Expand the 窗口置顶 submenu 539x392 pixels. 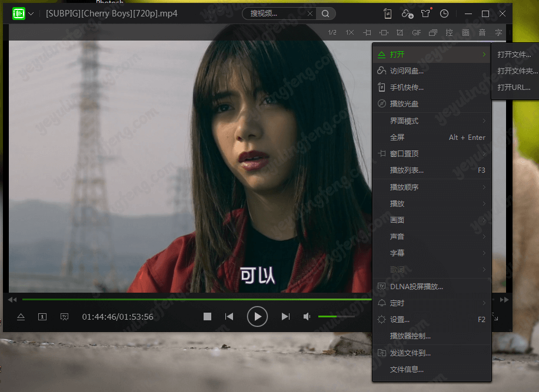pos(432,154)
